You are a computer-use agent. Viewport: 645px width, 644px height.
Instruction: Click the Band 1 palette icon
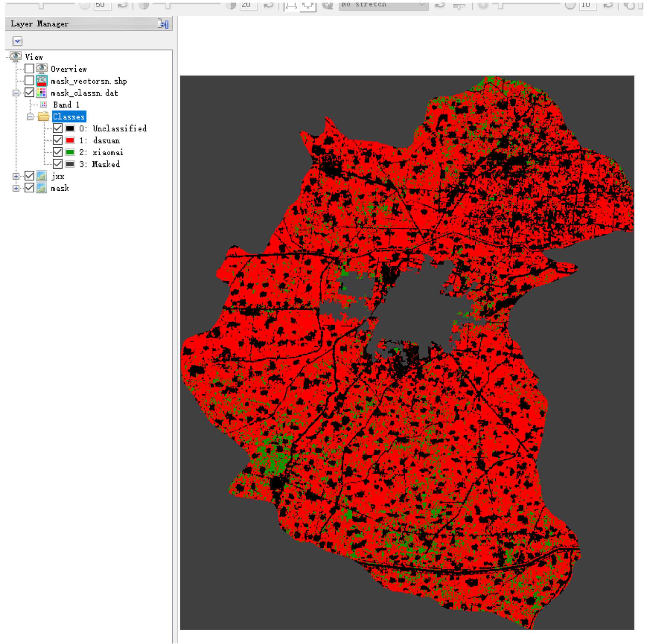[x=43, y=104]
